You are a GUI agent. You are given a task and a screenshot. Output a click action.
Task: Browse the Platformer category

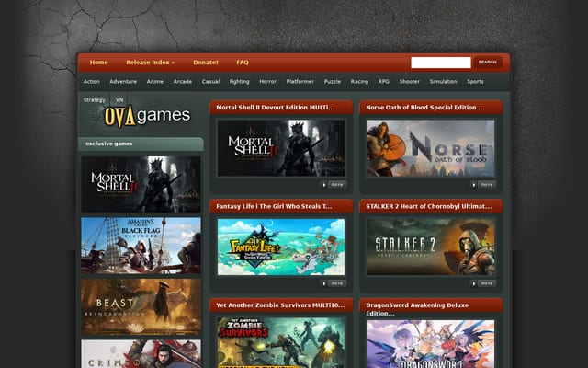click(300, 82)
